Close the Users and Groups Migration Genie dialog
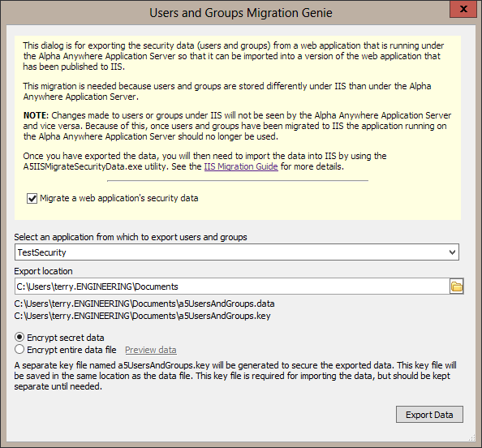The width and height of the screenshot is (482, 448). [x=463, y=9]
